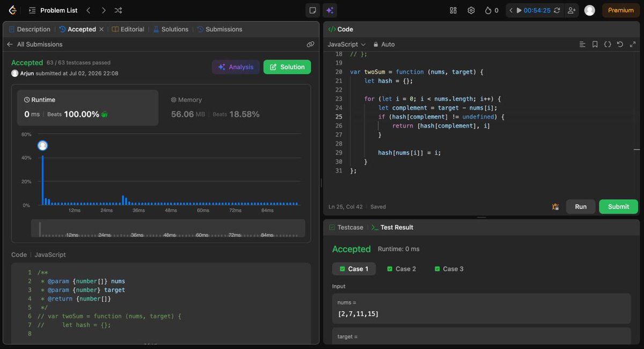Click the submitter name Arjun
The width and height of the screenshot is (644, 349).
[x=27, y=73]
